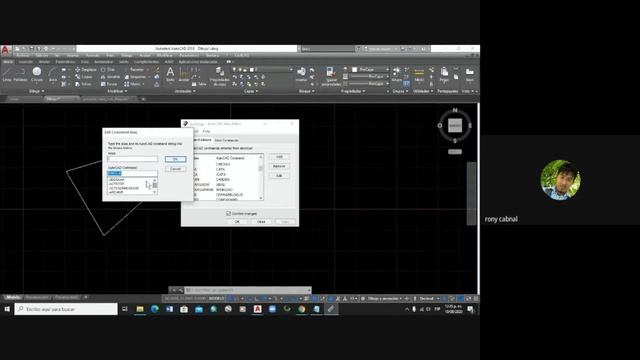The image size is (640, 360).
Task: Click the Grupo icon in ribbon
Action: pos(396,75)
